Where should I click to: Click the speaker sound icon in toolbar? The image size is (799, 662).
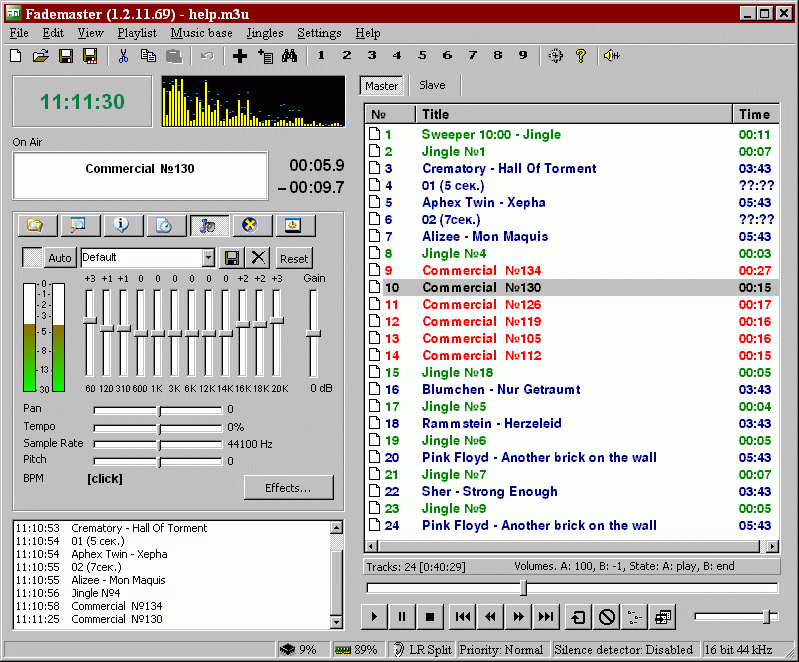point(611,56)
